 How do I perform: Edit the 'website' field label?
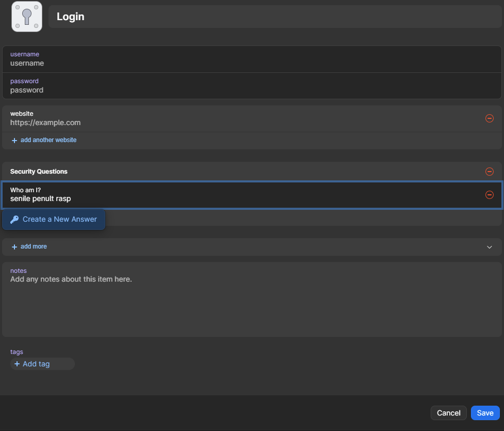22,114
